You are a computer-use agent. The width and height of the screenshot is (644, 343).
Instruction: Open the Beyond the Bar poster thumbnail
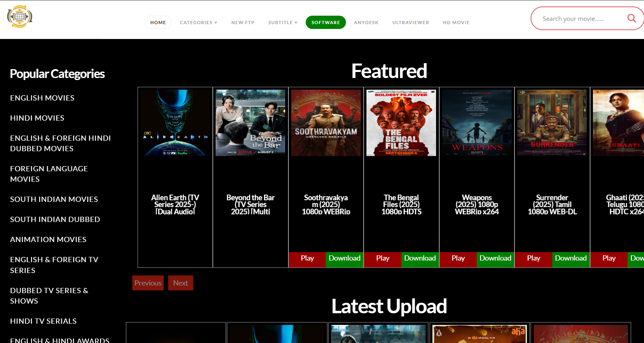click(250, 123)
